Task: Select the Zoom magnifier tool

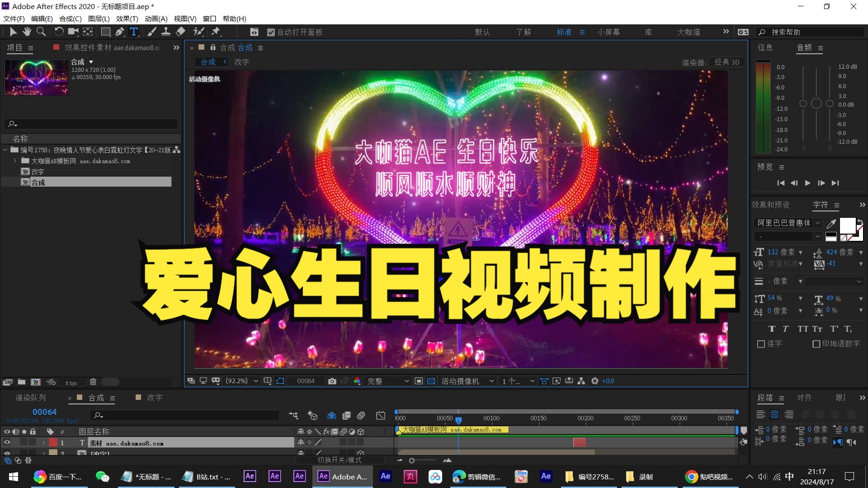Action: 41,32
